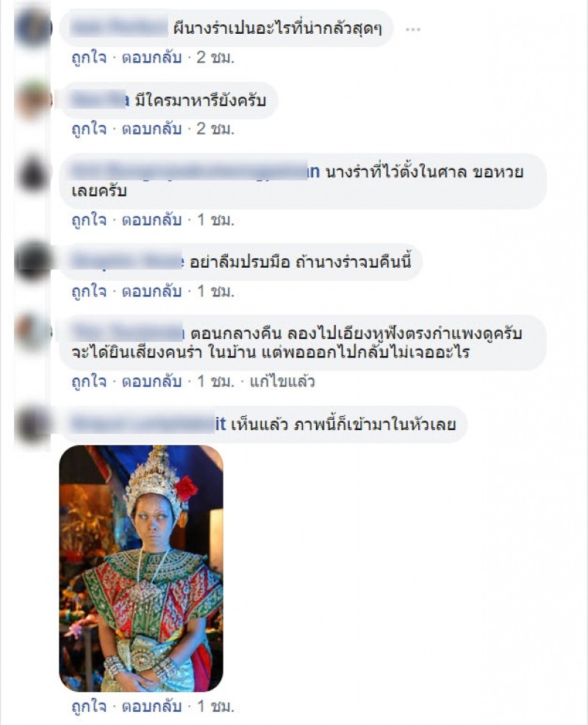Reply to the comment about 'ขอหวยเลยครับ'
The height and width of the screenshot is (725, 588).
tap(151, 220)
